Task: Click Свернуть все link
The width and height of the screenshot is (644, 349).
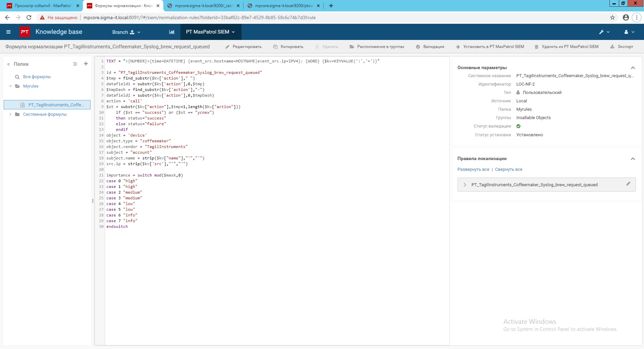Action: click(x=509, y=169)
